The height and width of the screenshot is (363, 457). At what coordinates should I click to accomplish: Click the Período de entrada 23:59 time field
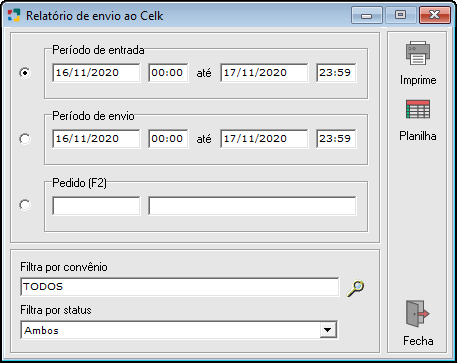click(x=336, y=73)
